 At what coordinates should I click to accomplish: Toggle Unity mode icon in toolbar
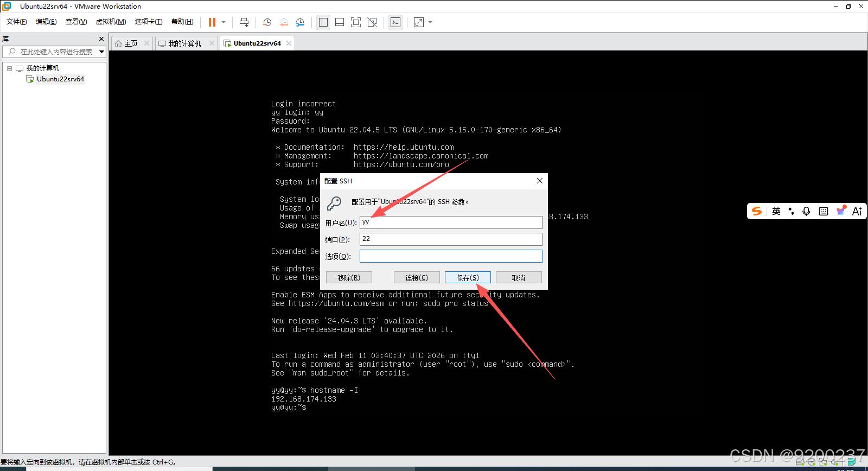pos(372,22)
